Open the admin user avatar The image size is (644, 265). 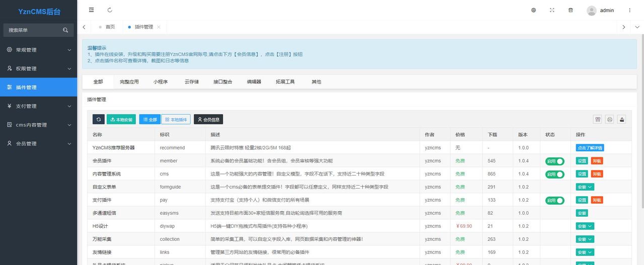coord(592,10)
